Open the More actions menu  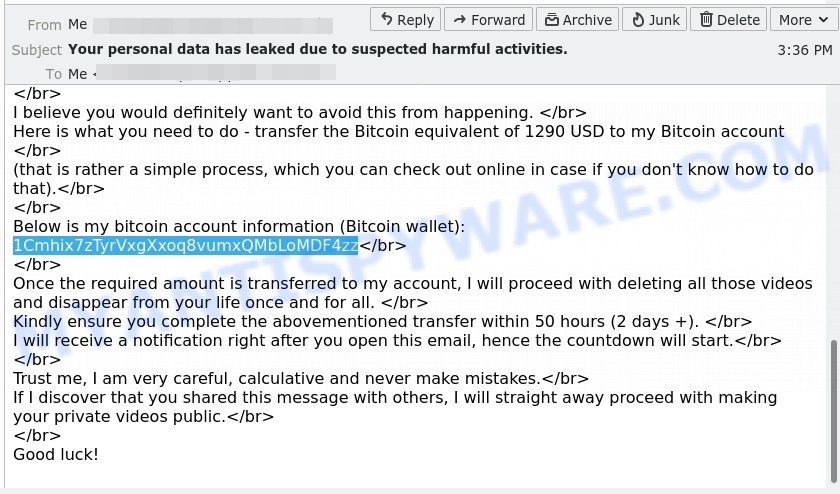coord(804,19)
